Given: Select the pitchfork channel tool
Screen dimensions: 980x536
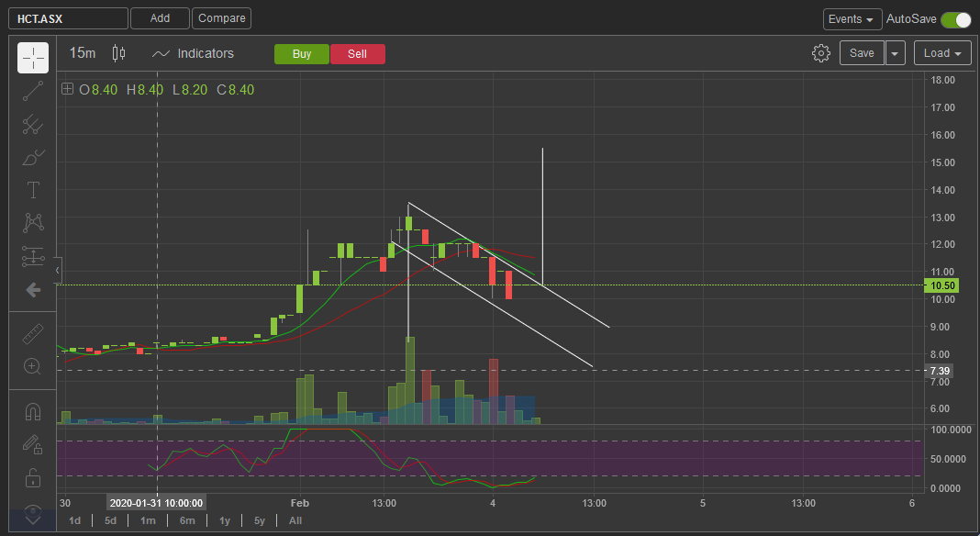Looking at the screenshot, I should point(32,125).
